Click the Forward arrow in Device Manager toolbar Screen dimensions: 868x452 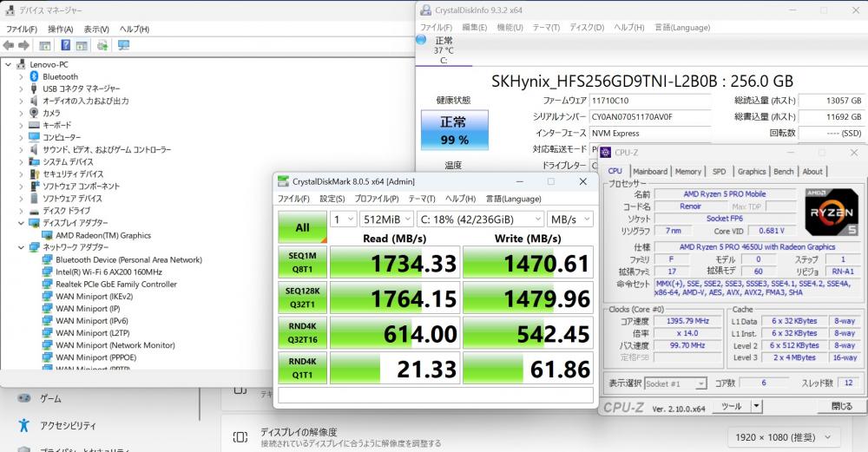pyautogui.click(x=23, y=45)
